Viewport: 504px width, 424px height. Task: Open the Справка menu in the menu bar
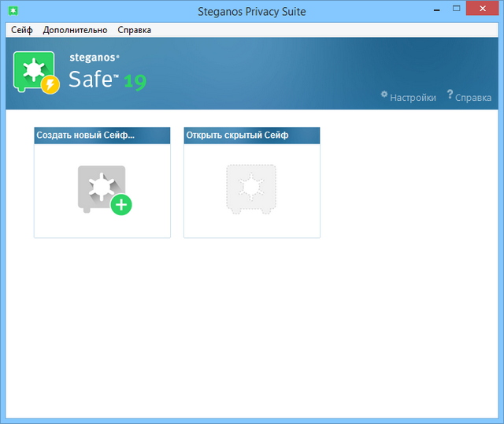click(134, 30)
